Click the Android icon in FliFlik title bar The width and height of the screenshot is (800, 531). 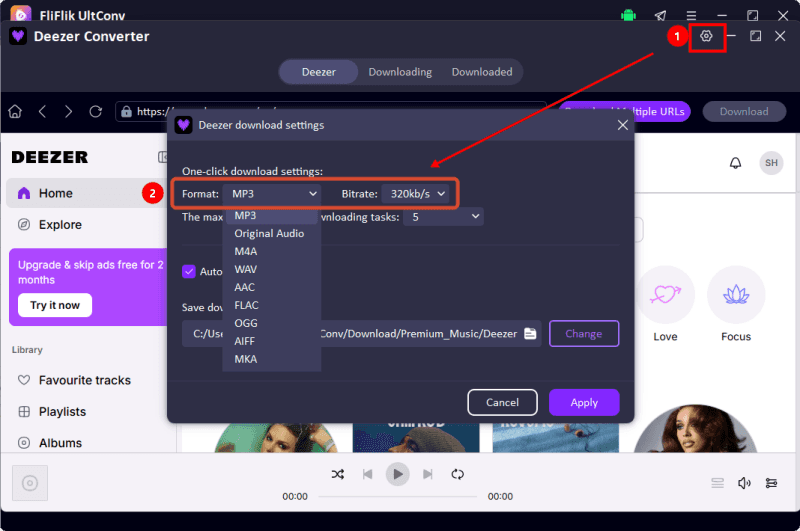click(x=628, y=15)
